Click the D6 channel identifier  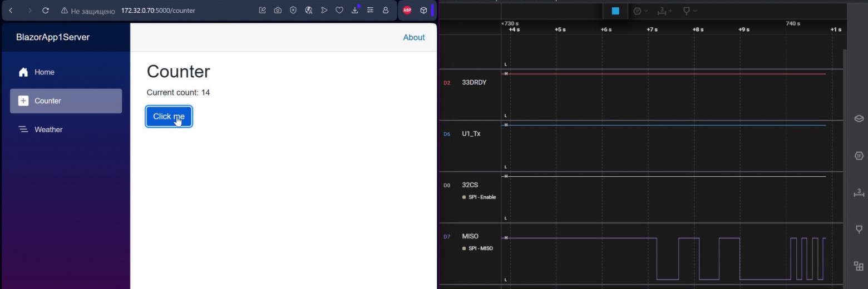tap(447, 134)
